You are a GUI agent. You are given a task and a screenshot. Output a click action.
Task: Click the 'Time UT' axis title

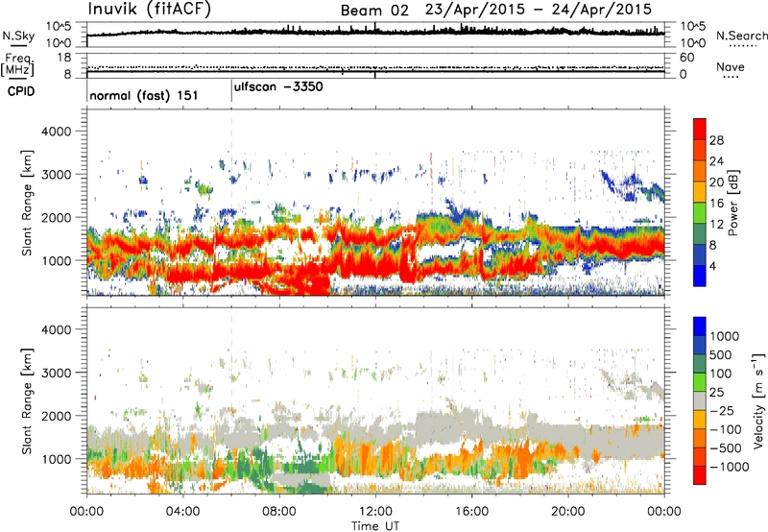click(375, 526)
